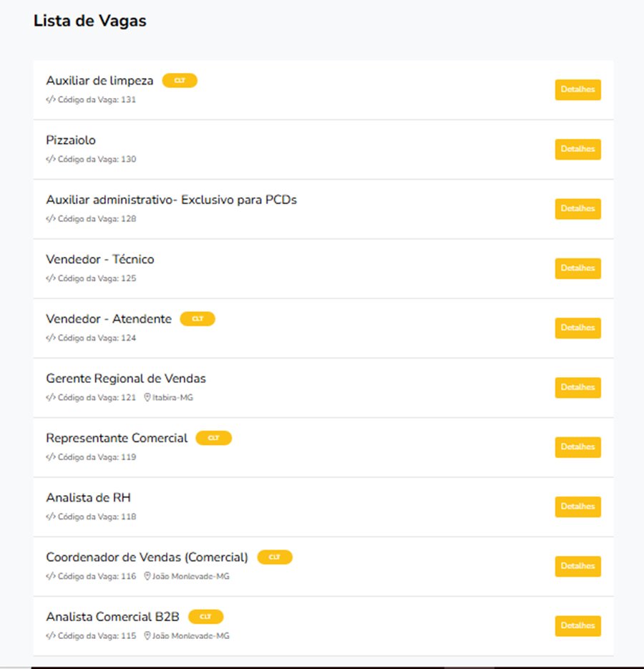644x669 pixels.
Task: Click the Lista de Vagas heading
Action: pos(89,21)
